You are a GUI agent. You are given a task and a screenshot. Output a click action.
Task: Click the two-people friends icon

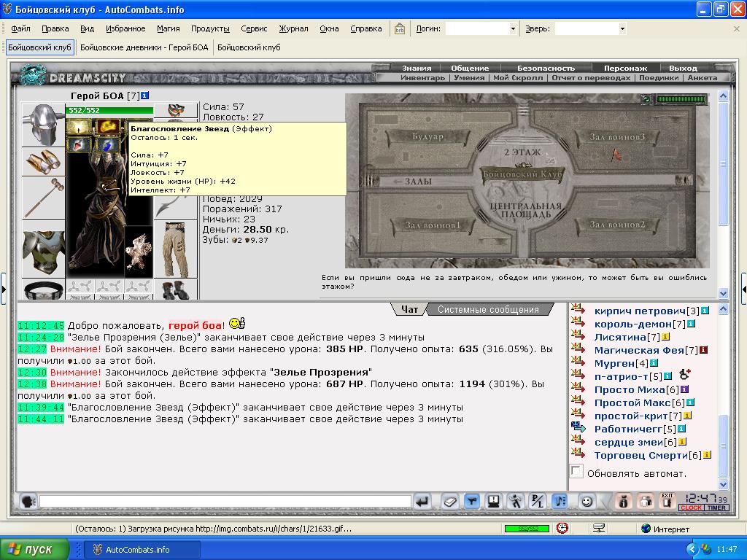(646, 502)
